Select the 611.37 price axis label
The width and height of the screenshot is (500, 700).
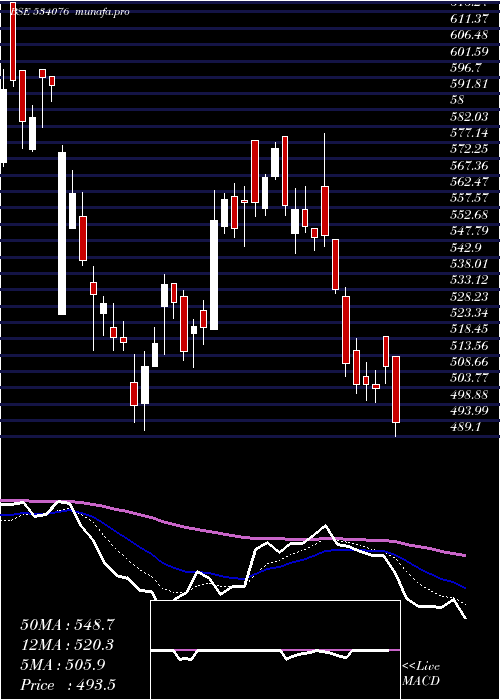pos(469,18)
